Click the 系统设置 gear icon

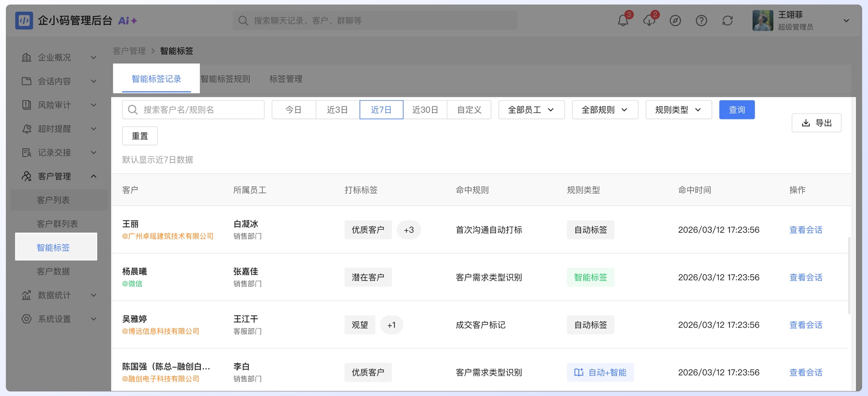[26, 319]
